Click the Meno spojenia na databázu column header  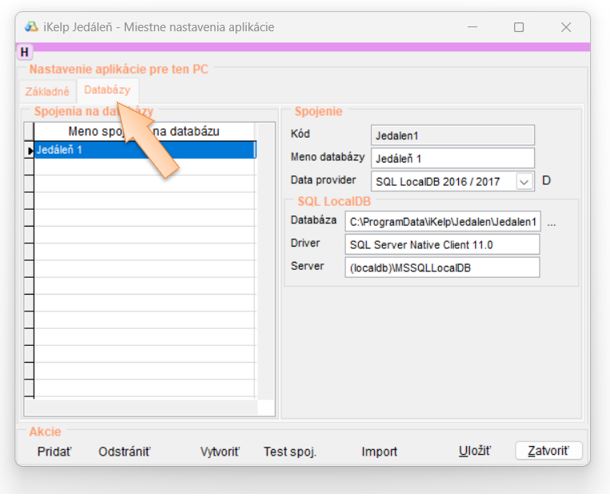coord(144,131)
